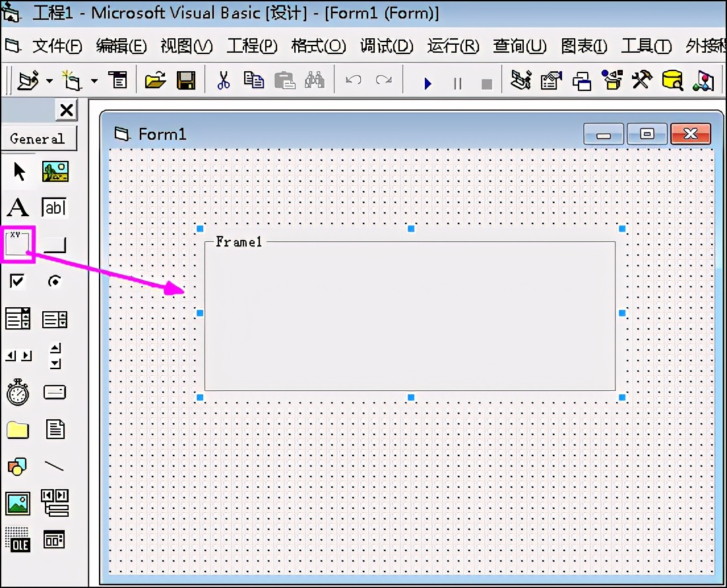Select the OptionButton control tool

tap(55, 281)
